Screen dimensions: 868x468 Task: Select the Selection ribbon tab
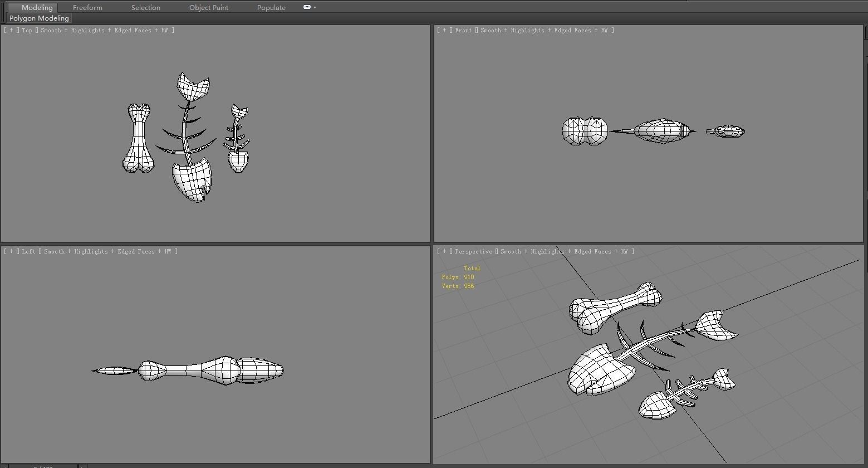click(146, 8)
